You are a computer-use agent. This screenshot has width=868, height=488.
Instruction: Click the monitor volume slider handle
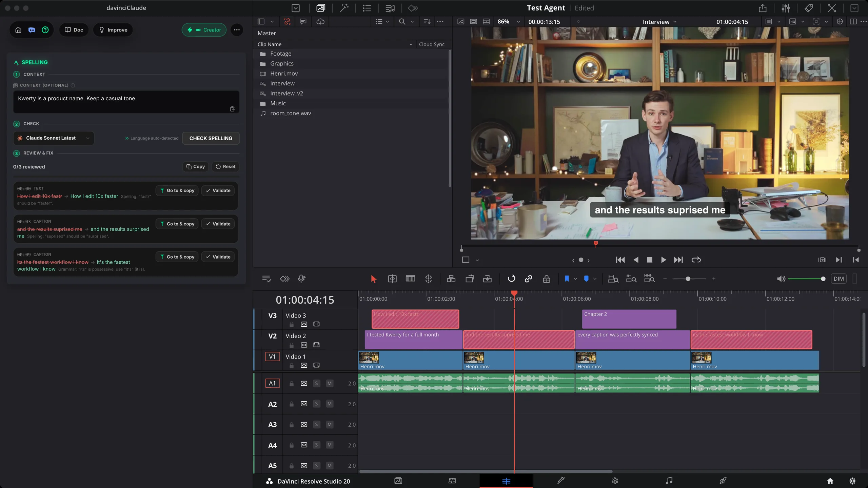[x=823, y=279]
